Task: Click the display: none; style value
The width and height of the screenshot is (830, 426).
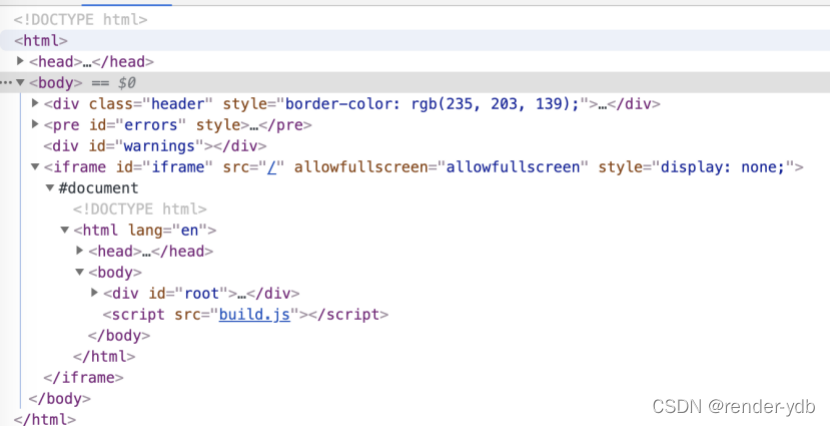Action: pos(722,167)
